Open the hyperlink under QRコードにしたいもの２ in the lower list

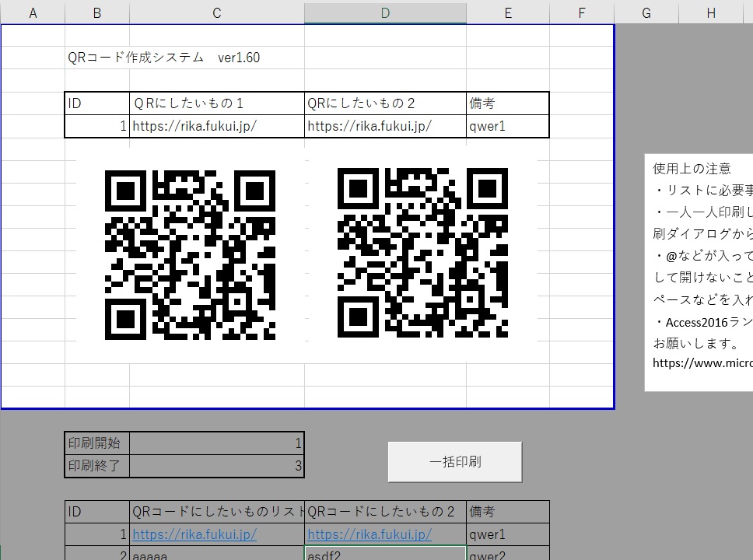click(x=369, y=535)
